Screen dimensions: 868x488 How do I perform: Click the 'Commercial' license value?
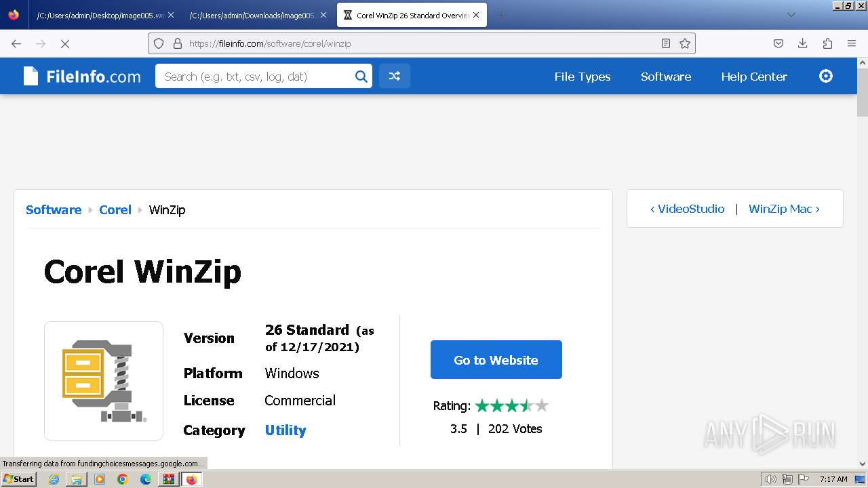tap(300, 401)
